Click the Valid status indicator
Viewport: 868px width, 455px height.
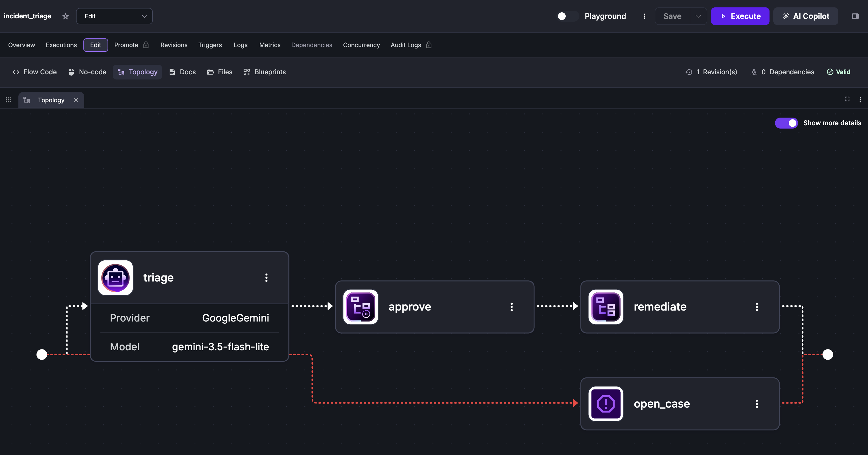point(839,72)
